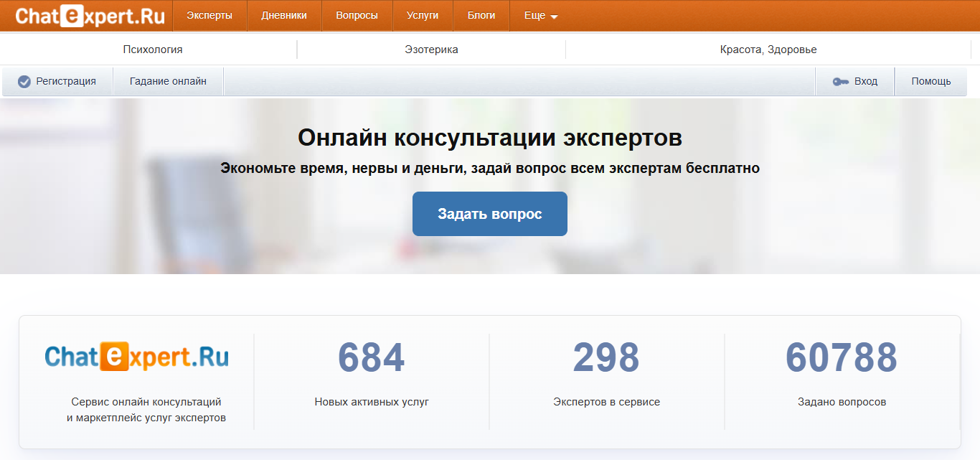Open the Помощь help link
The image size is (980, 460).
(931, 82)
